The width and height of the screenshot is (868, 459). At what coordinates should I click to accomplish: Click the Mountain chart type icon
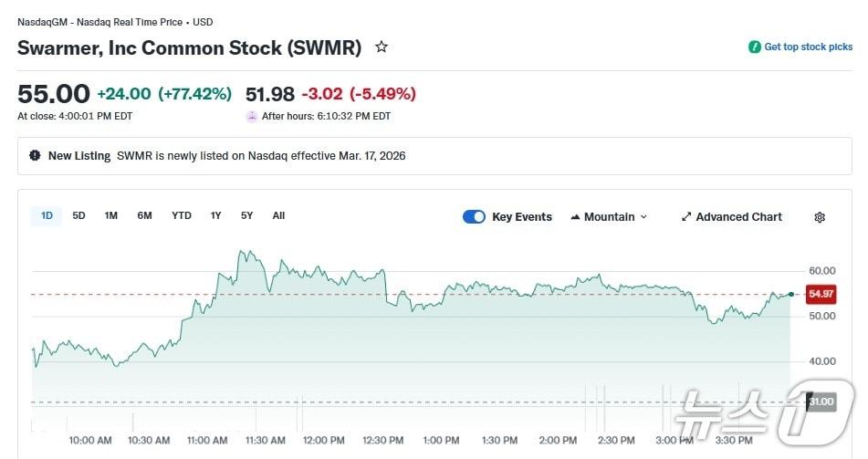click(575, 217)
